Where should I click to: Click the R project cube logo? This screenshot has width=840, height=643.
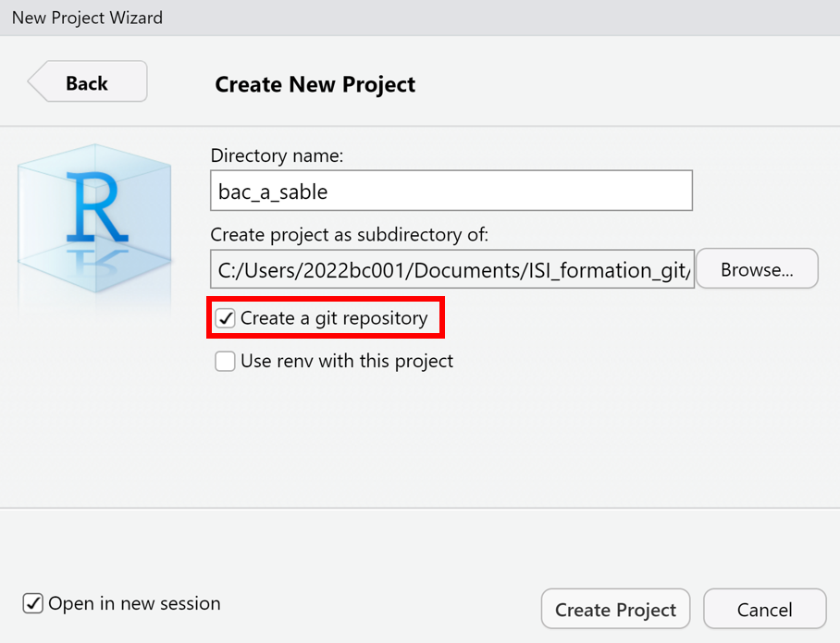[93, 222]
